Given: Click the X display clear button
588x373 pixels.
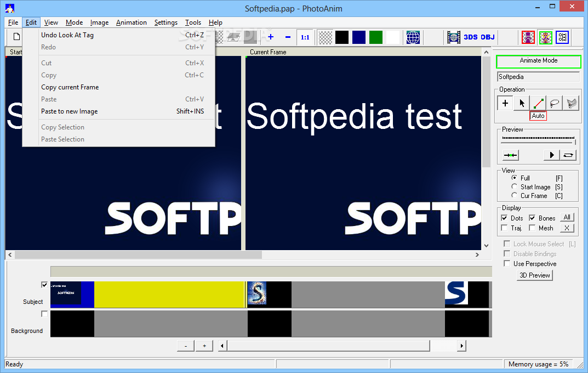Looking at the screenshot, I should point(567,228).
